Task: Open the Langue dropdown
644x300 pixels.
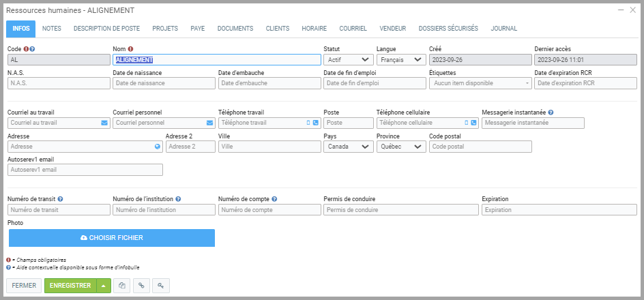Action: 400,60
